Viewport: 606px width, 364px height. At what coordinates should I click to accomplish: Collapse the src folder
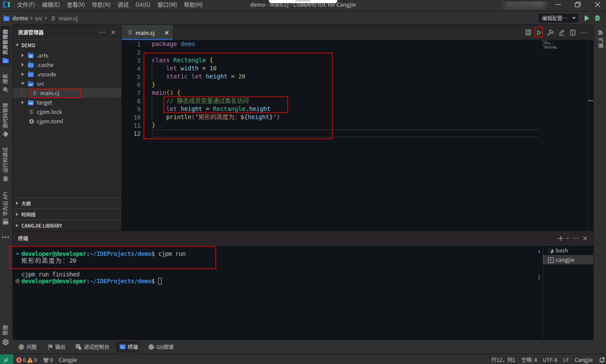(x=22, y=84)
